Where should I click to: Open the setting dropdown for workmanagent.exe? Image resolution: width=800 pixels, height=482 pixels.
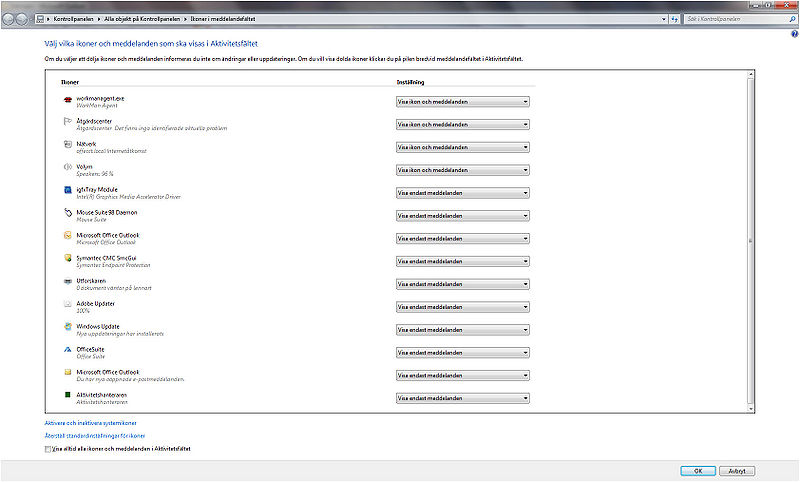(x=462, y=101)
